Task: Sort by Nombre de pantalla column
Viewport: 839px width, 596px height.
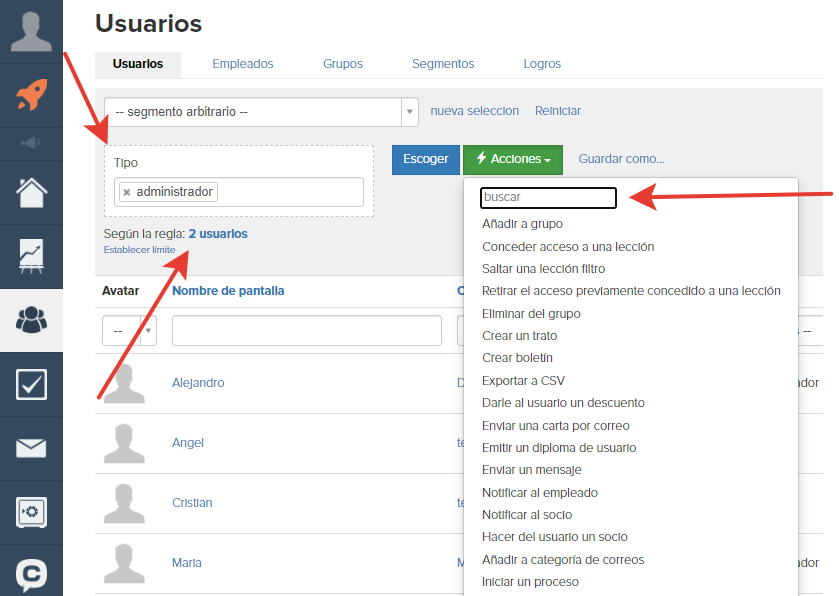Action: tap(228, 291)
